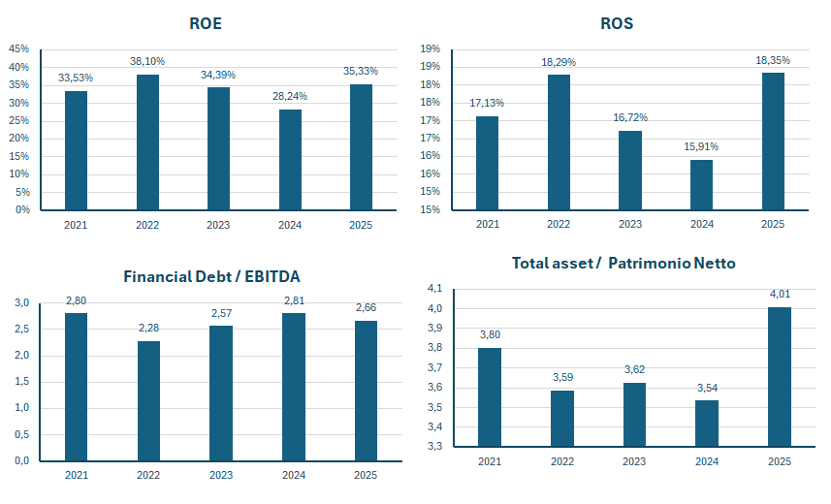Image resolution: width=831 pixels, height=504 pixels.
Task: Select the 2025 bar in ROE chart
Action: coord(360,146)
